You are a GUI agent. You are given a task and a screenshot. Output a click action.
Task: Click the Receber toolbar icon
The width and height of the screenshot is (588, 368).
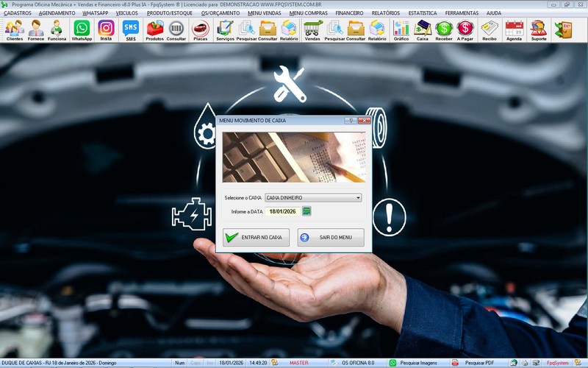444,29
